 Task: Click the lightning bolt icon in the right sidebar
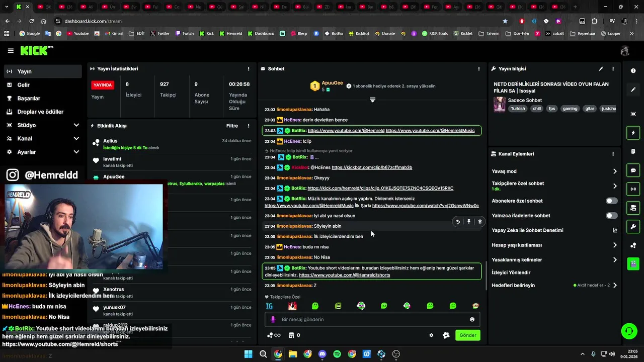tap(633, 133)
